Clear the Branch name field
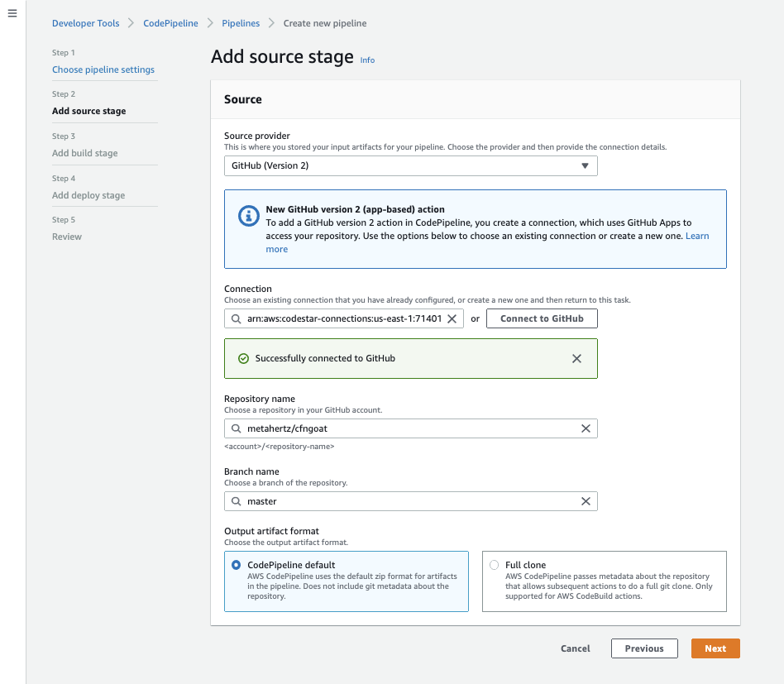Viewport: 784px width, 684px height. pyautogui.click(x=586, y=501)
